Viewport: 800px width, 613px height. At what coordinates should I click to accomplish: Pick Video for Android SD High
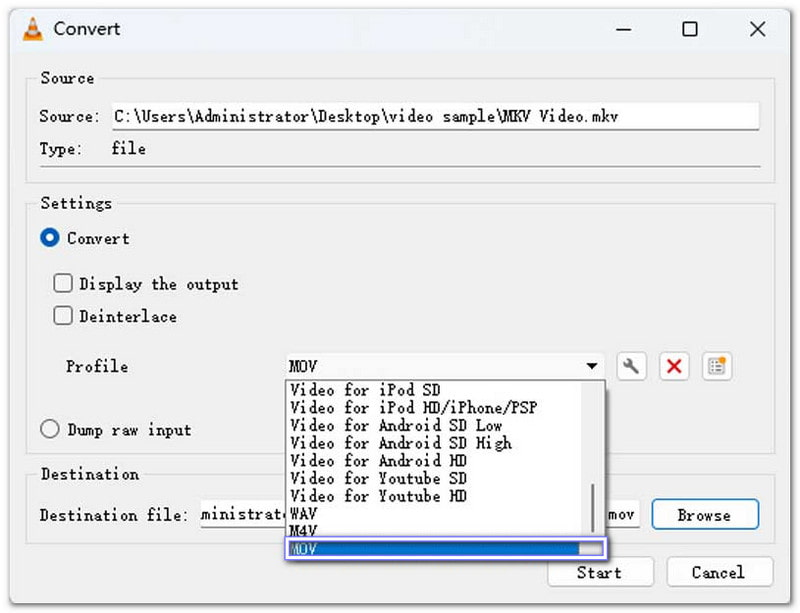coord(434,443)
